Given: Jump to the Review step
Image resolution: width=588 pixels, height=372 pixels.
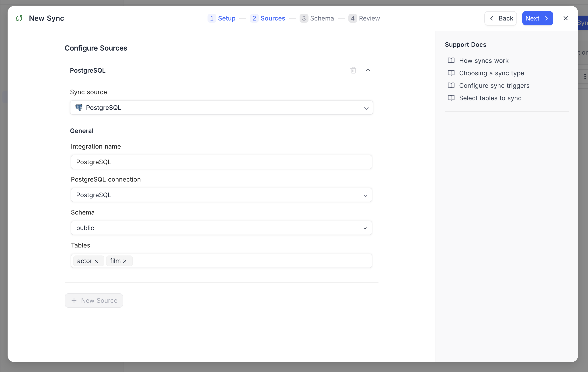Looking at the screenshot, I should coord(364,18).
